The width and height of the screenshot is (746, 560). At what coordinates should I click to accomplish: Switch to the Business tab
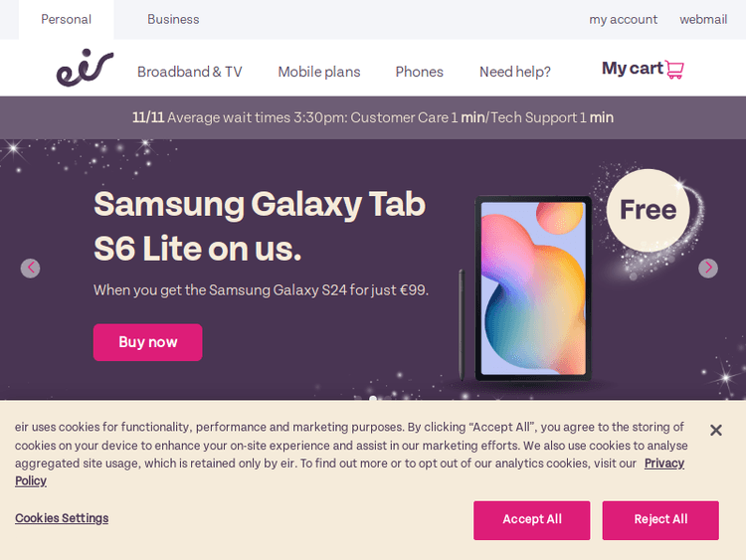point(173,19)
